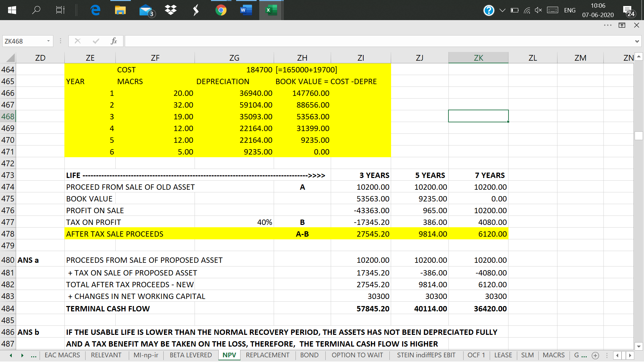Click the Select All corner triangle
Screen dimensions: 644x362
pos(10,58)
